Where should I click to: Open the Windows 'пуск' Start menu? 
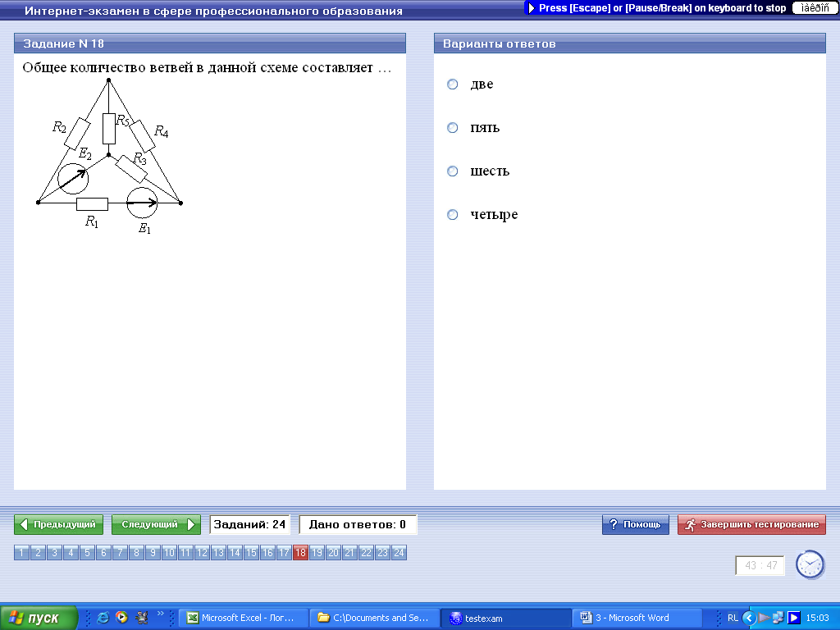tap(39, 618)
